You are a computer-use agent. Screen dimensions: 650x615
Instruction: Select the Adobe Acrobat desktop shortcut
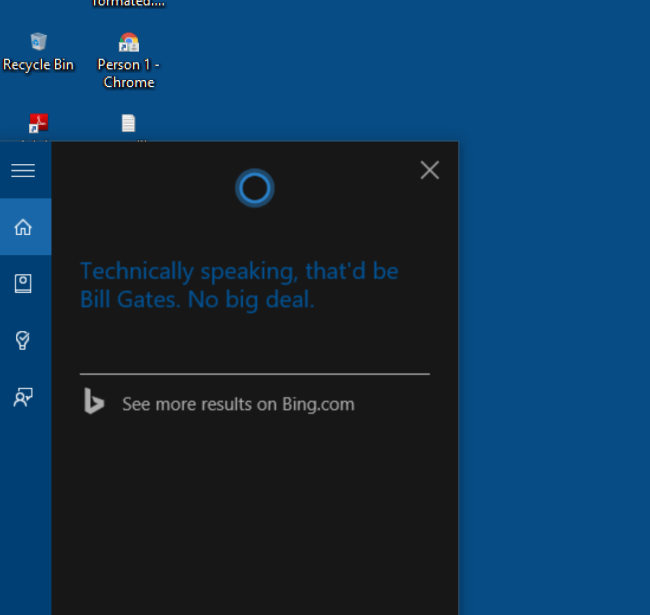click(38, 123)
